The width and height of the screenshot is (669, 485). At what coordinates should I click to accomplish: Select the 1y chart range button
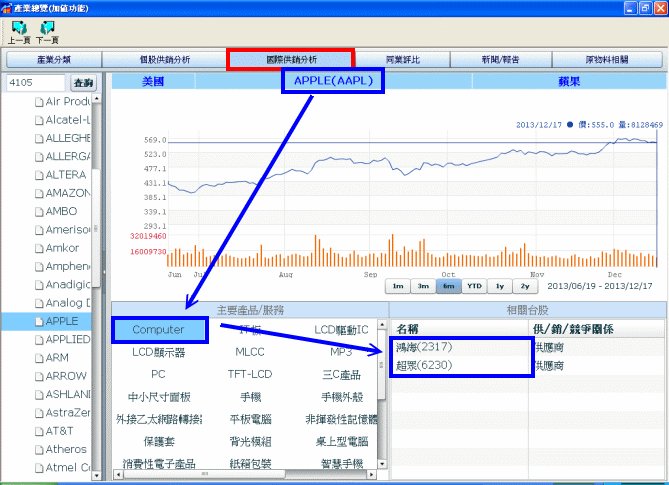[500, 286]
